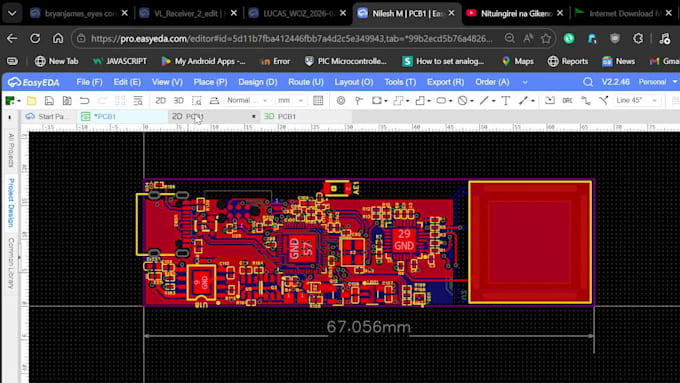The image size is (680, 383).
Task: Select the dimension measurement tool
Action: click(x=523, y=101)
